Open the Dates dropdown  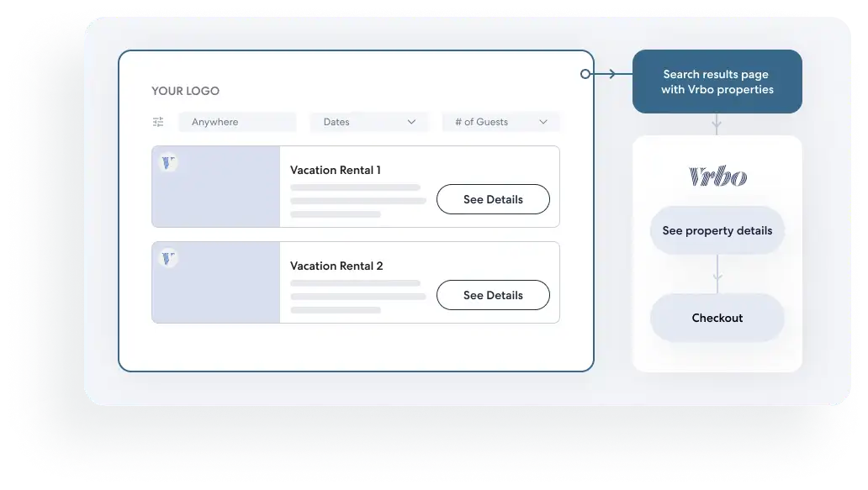click(x=369, y=122)
